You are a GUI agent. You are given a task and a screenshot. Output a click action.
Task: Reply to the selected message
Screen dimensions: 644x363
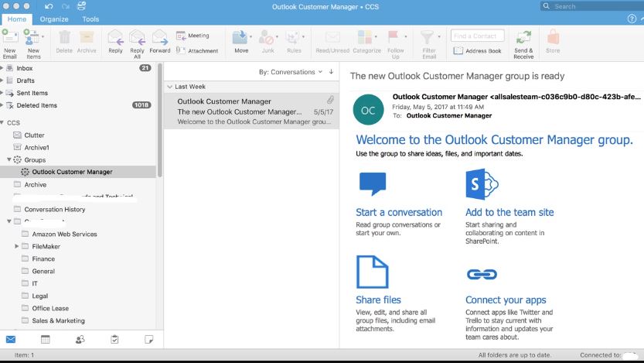[x=115, y=42]
